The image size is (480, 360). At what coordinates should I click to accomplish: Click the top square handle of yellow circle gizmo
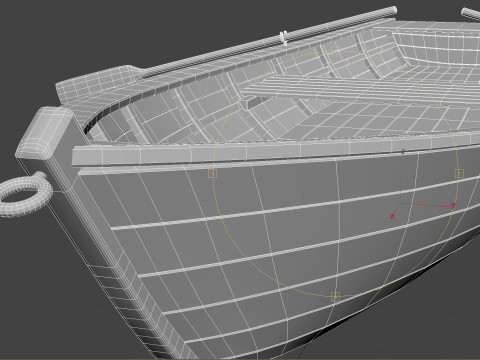335,51
